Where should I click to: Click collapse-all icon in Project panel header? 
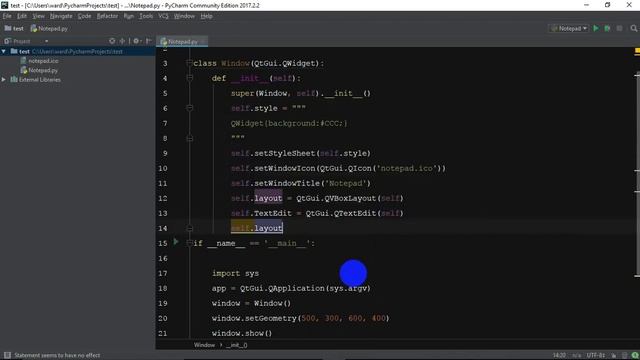pyautogui.click(x=122, y=41)
